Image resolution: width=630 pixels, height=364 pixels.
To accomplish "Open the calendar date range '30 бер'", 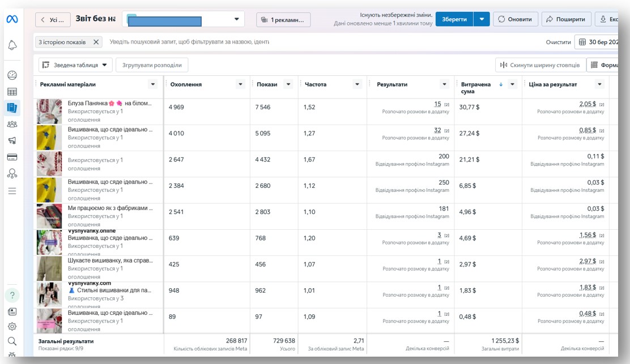I will coord(598,42).
